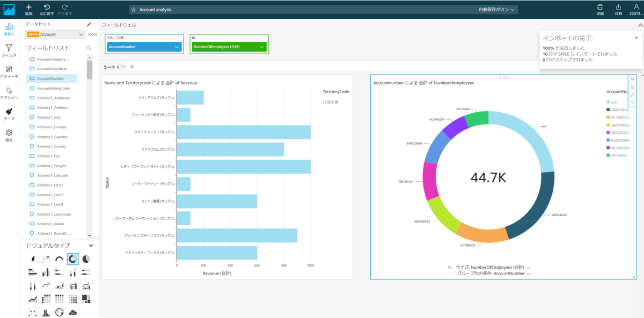Select the pie chart visual type

tap(85, 259)
